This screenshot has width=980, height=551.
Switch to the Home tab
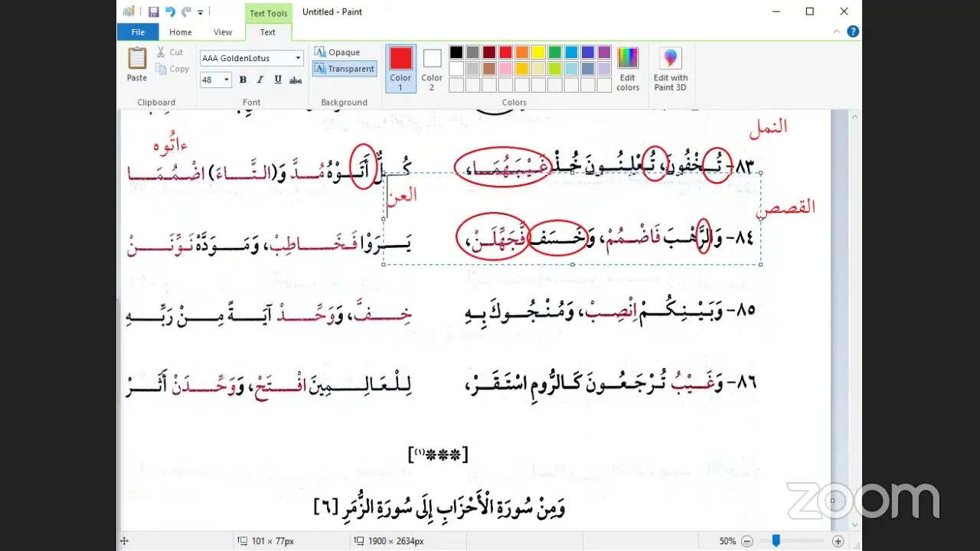click(x=181, y=32)
